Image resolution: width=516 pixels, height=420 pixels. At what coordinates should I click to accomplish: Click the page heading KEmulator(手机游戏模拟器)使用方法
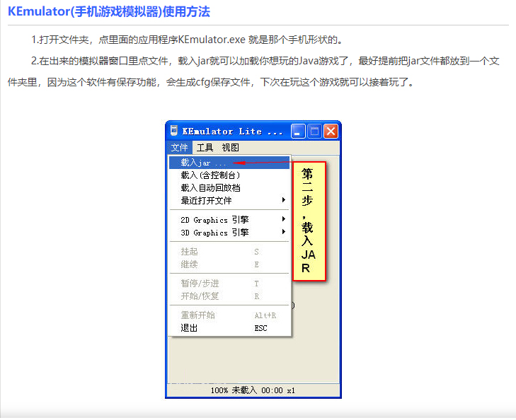pyautogui.click(x=109, y=11)
